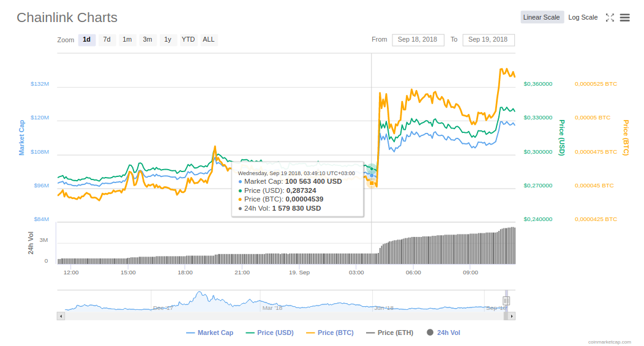
Task: Click the 09:00 time axis label
Action: [x=470, y=273]
